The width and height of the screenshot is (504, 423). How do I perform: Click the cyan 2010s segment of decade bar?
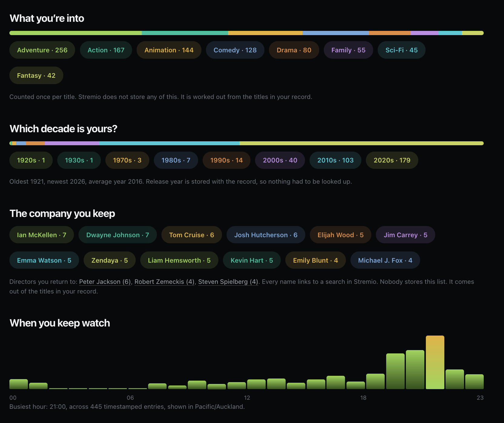169,143
